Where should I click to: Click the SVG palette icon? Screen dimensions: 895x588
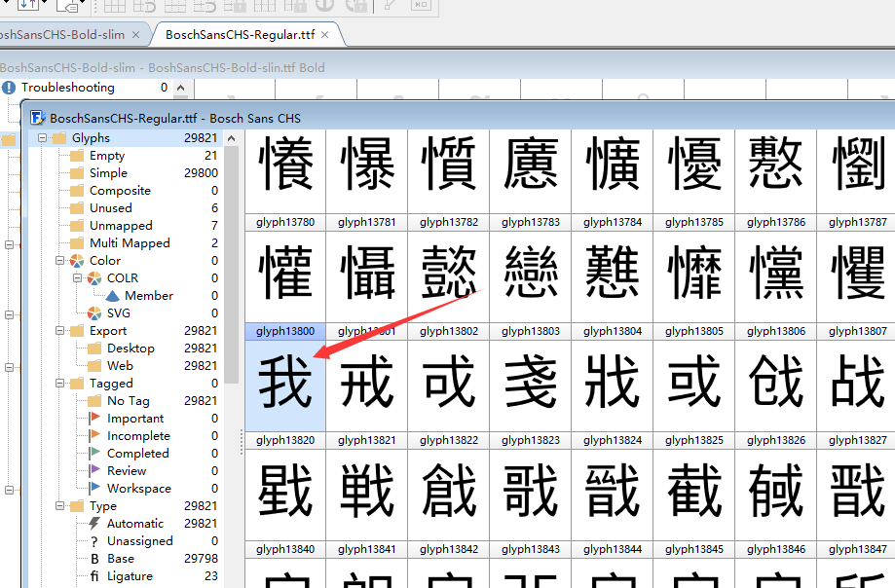coord(94,313)
